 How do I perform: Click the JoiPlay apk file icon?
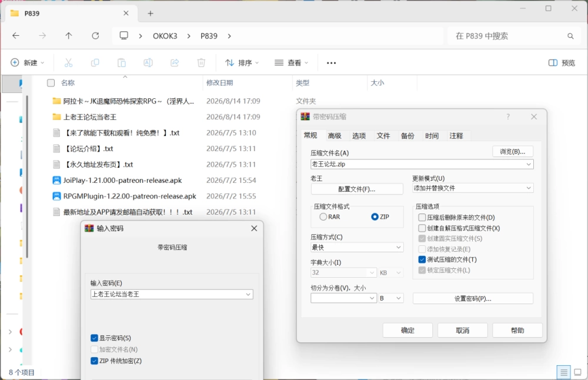click(x=56, y=181)
